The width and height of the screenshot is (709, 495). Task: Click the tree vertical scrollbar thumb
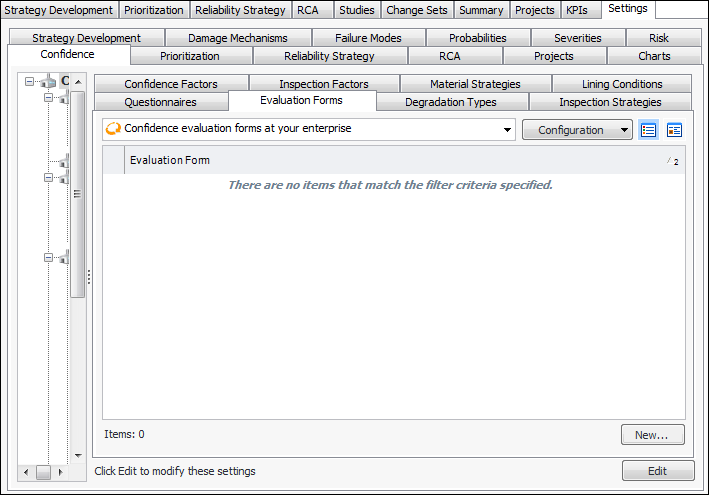78,194
